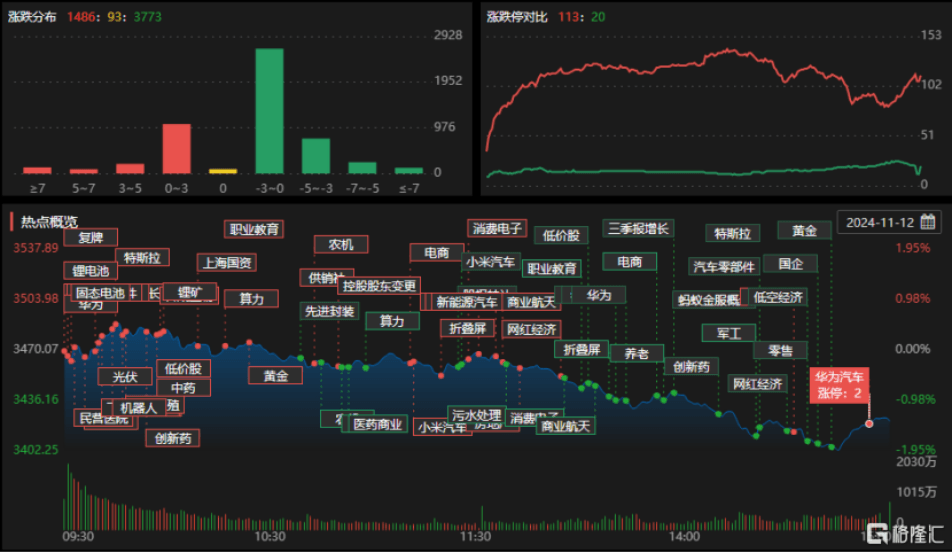Image resolution: width=952 pixels, height=553 pixels.
Task: Click the 光伏 hotspot tag
Action: click(x=124, y=376)
